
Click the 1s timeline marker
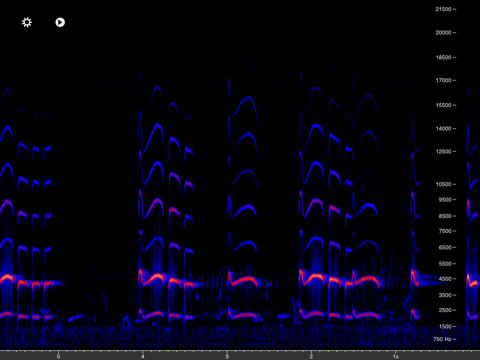pos(395,356)
